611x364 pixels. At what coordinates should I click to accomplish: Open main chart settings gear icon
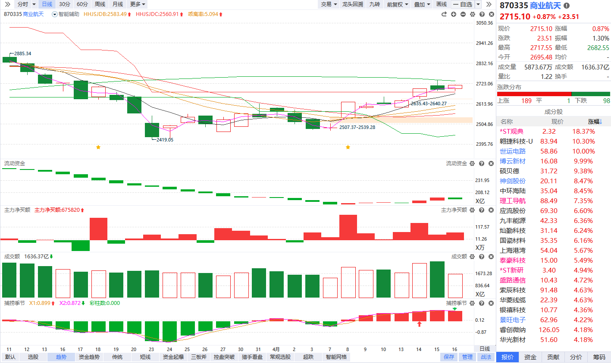[x=473, y=14]
